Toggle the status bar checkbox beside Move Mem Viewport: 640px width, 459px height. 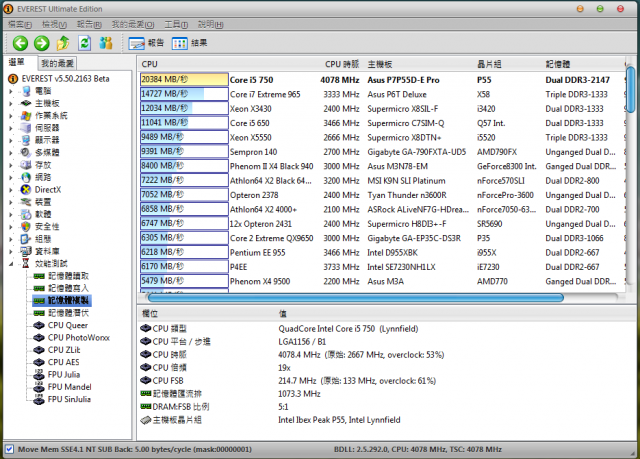coord(9,449)
